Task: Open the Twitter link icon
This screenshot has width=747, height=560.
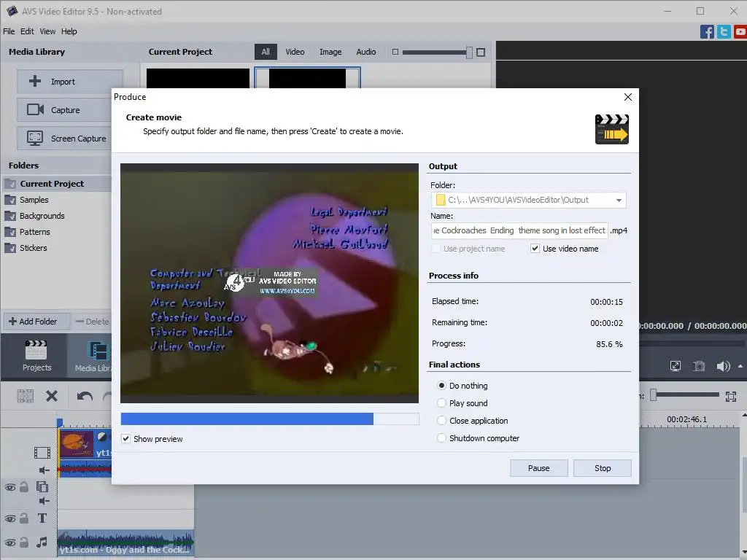Action: coord(724,32)
